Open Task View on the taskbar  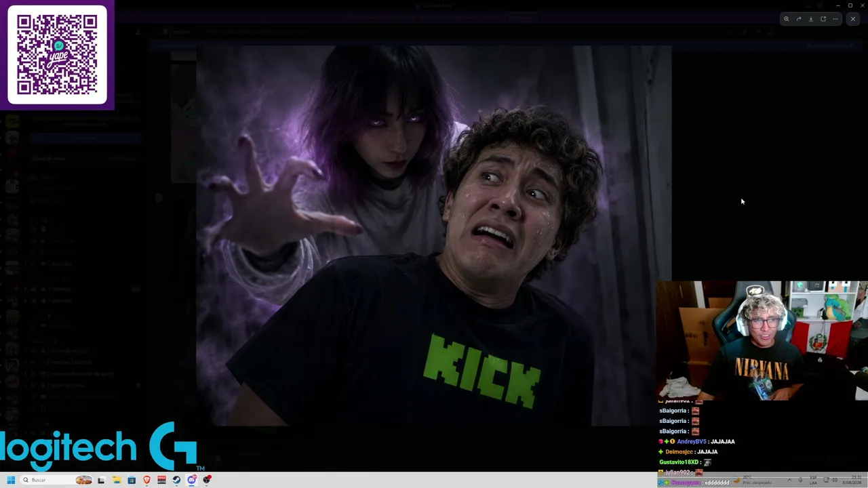point(101,480)
